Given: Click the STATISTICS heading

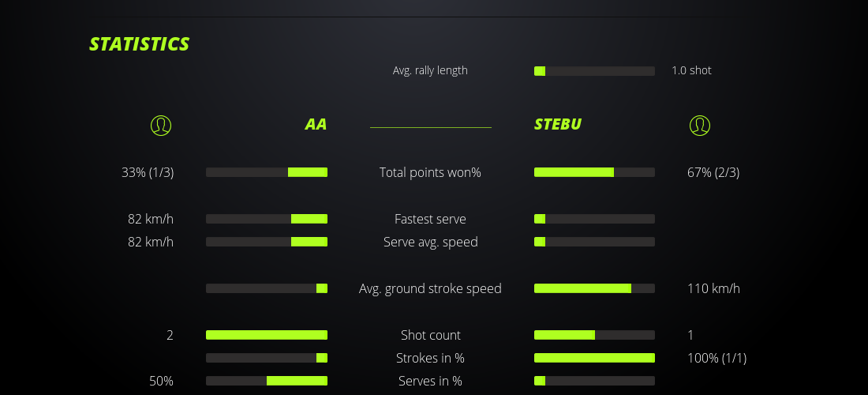Looking at the screenshot, I should 140,43.
